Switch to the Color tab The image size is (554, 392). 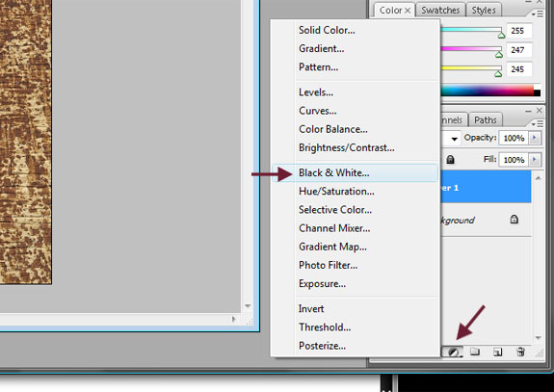coord(394,11)
